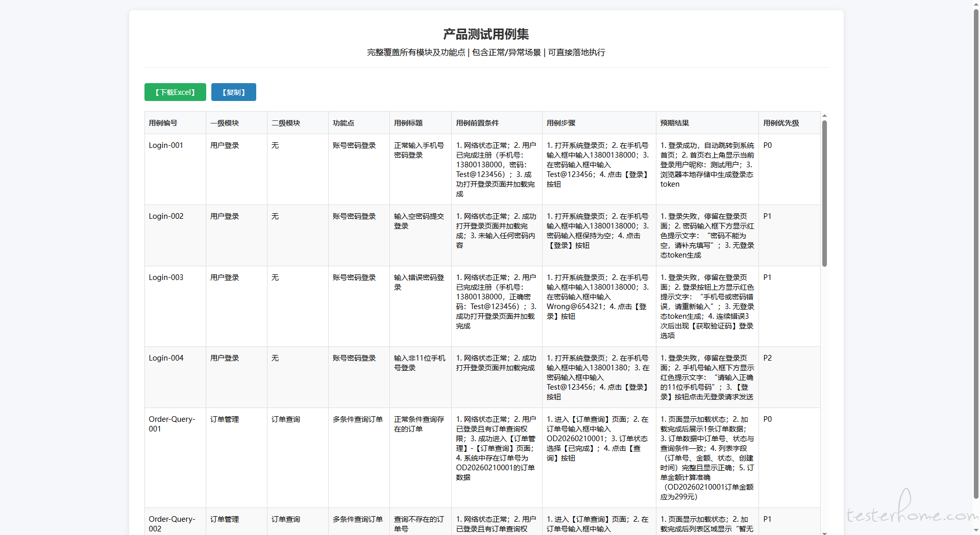Click the 预期结果 column header
The width and height of the screenshot is (980, 535).
point(674,123)
